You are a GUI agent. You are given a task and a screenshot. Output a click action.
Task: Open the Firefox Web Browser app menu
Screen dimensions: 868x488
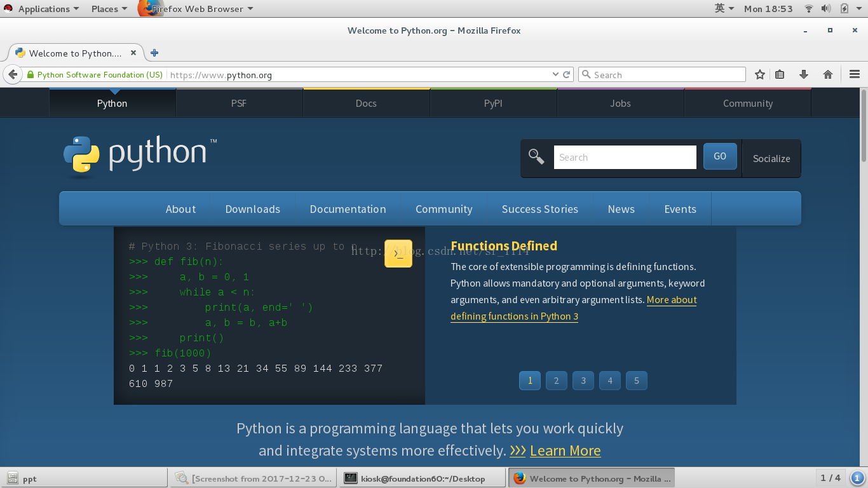point(197,8)
